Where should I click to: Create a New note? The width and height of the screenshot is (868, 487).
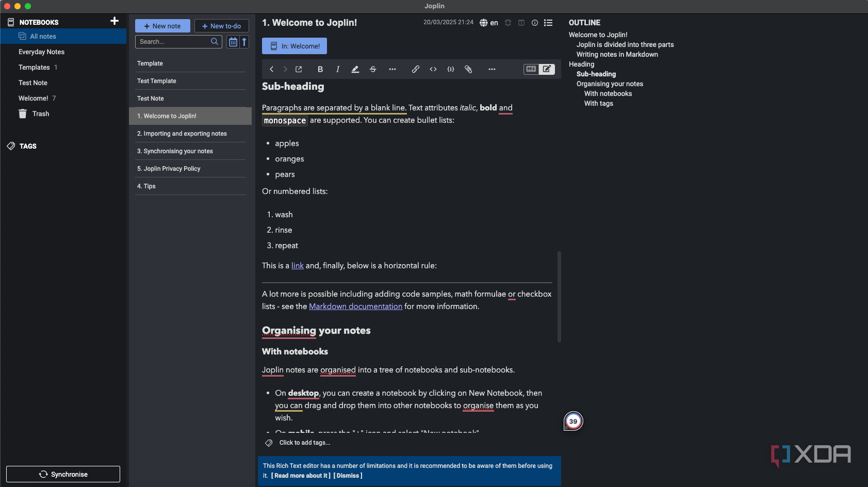click(x=162, y=26)
